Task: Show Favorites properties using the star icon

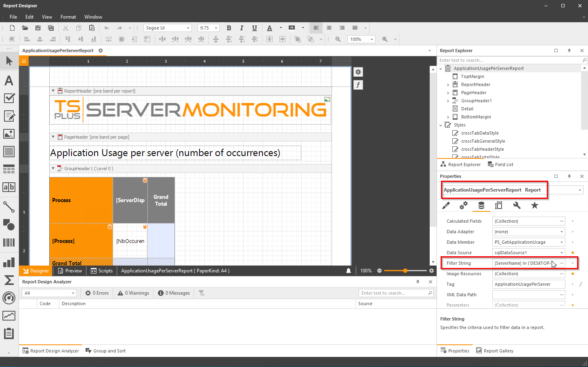Action: pyautogui.click(x=535, y=205)
